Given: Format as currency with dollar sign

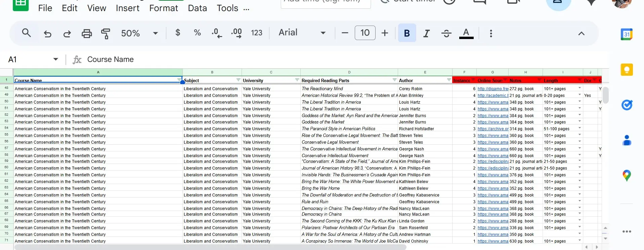Looking at the screenshot, I should pyautogui.click(x=178, y=33).
